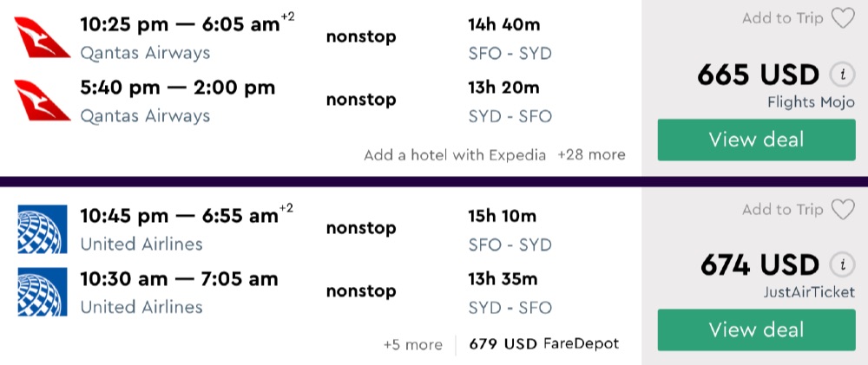Viewport: 868px width, 365px height.
Task: Expand the +5 more providers list
Action: [x=413, y=344]
